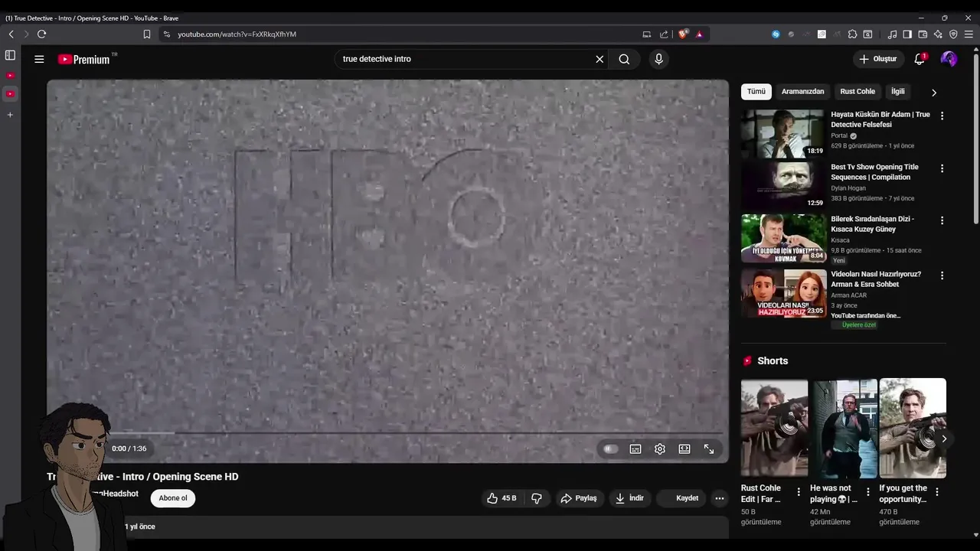This screenshot has height=551, width=980.
Task: Share video via Paylaş button
Action: 579,498
